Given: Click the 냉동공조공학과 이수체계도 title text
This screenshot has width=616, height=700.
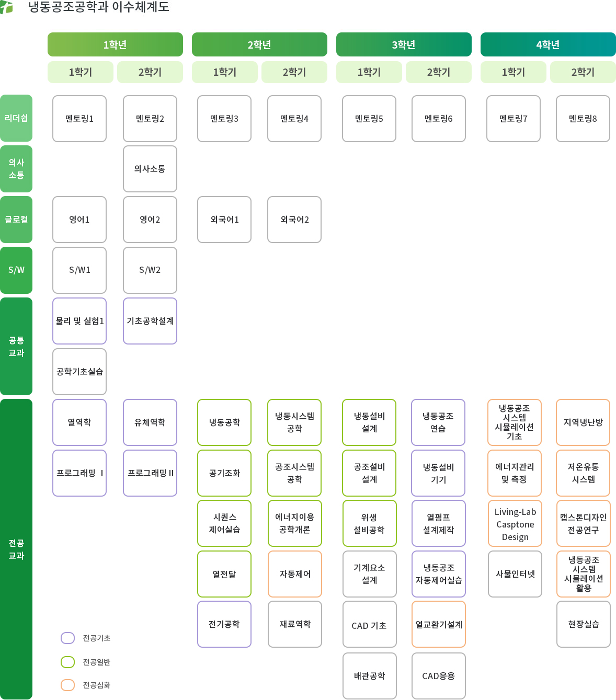Looking at the screenshot, I should (x=98, y=7).
